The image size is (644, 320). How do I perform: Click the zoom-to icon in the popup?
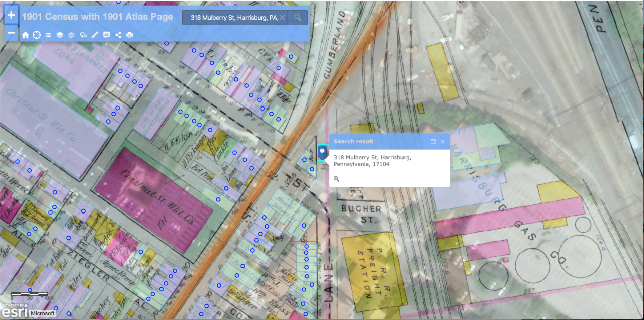pyautogui.click(x=336, y=179)
